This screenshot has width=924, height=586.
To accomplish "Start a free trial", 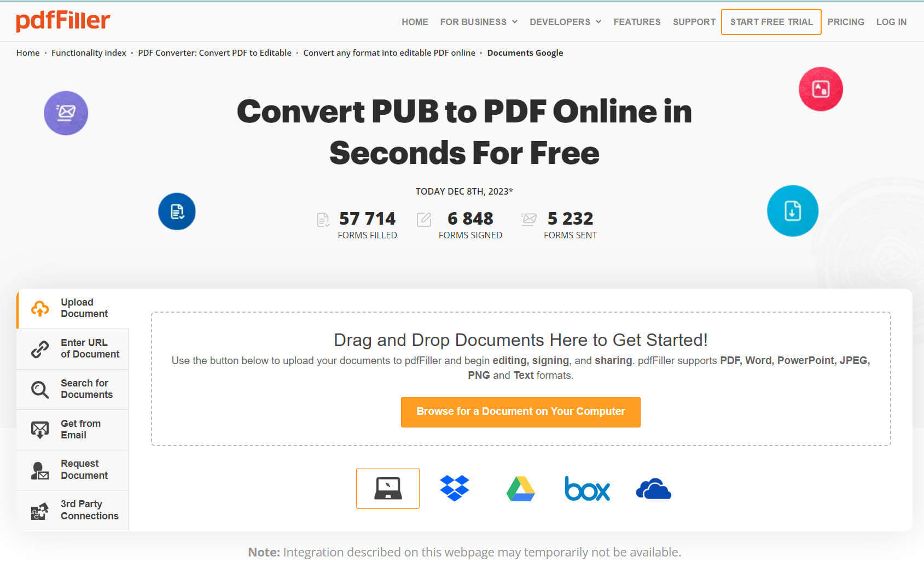I will (x=771, y=22).
